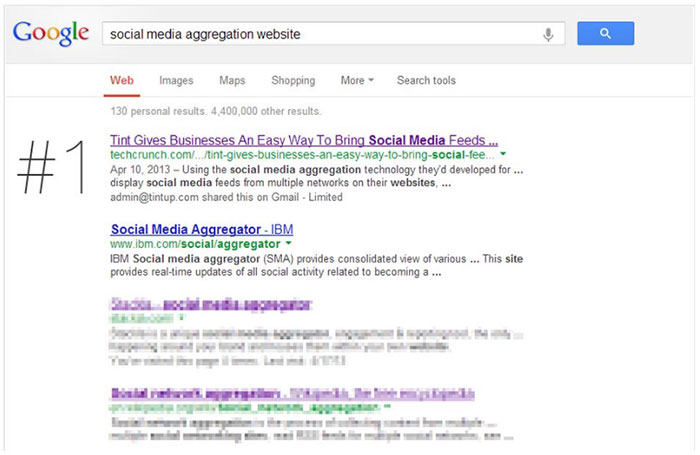Open the More search categories dropdown

(357, 80)
